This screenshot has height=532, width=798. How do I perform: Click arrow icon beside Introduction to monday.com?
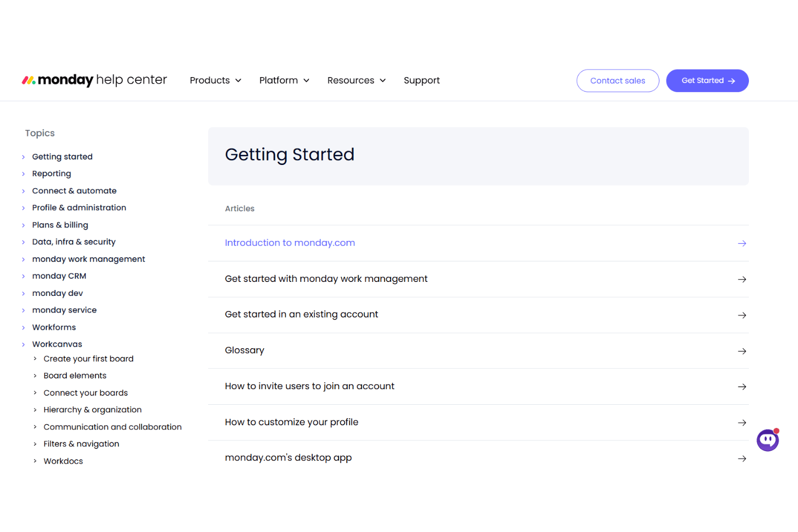coord(742,244)
